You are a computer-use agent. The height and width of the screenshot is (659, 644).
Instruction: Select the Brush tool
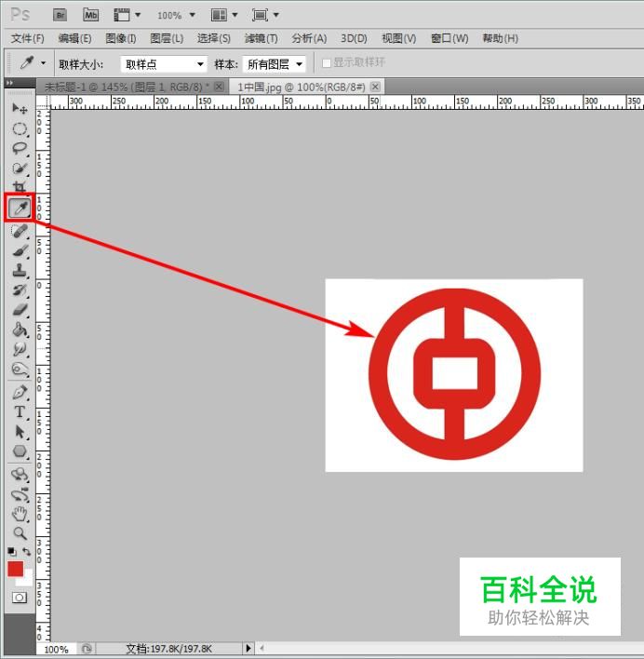(x=20, y=251)
